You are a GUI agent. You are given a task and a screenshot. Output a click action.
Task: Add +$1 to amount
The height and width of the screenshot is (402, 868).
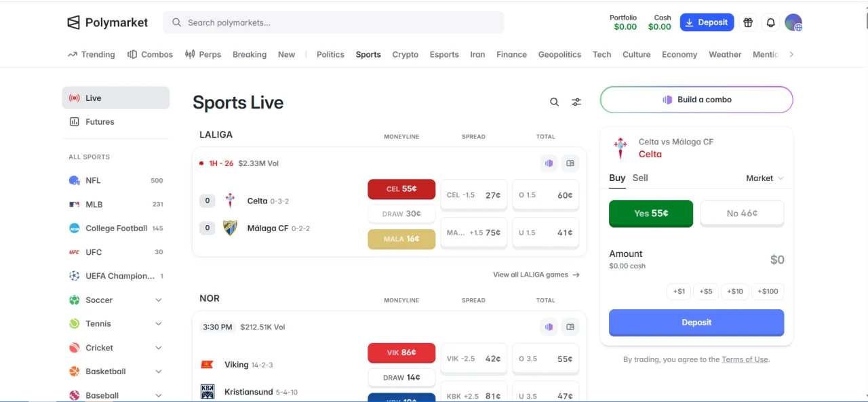679,292
